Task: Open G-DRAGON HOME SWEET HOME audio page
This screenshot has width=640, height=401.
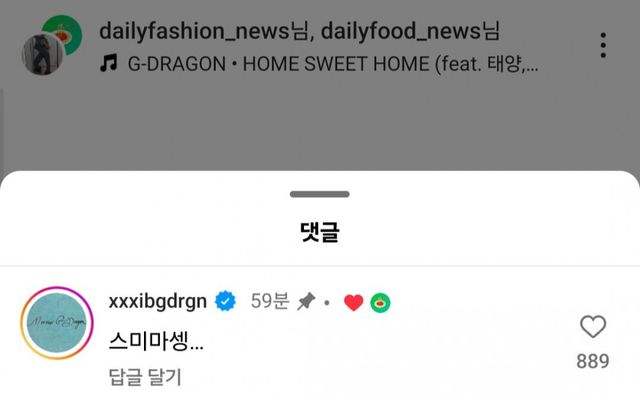Action: [333, 64]
